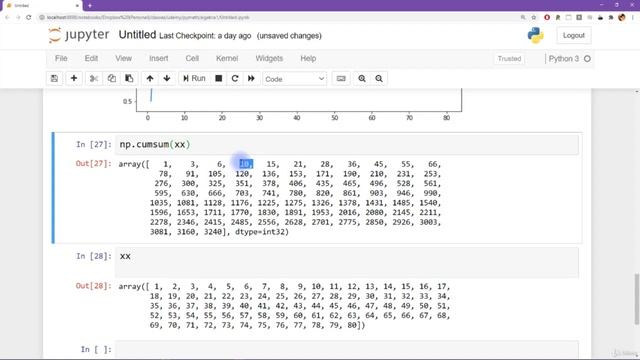Open the Help menu
The width and height of the screenshot is (640, 360).
[308, 58]
